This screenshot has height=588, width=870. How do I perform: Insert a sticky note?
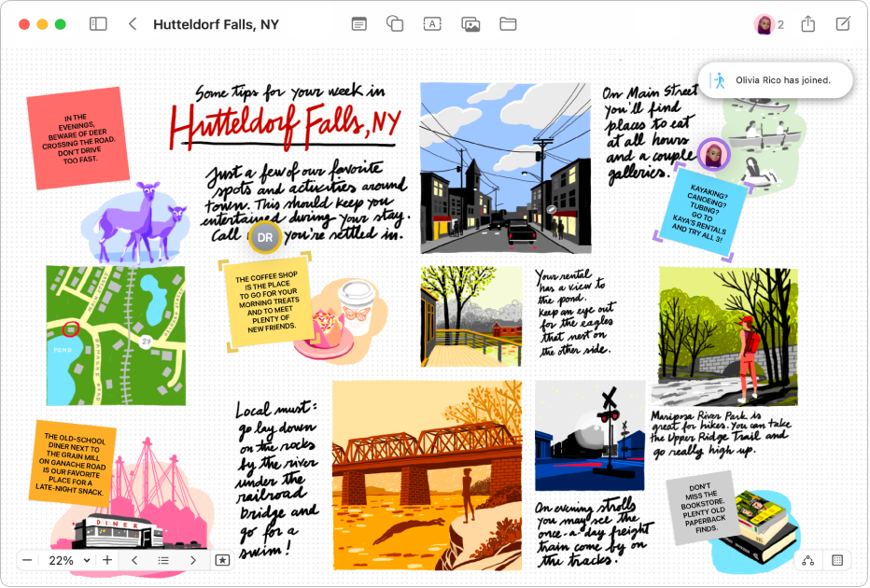coord(359,24)
